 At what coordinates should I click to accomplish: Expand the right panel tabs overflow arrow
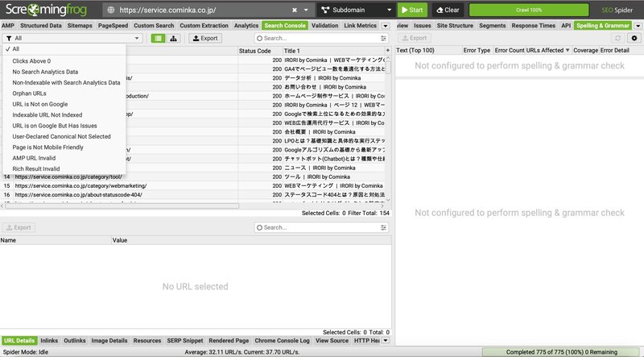pyautogui.click(x=638, y=26)
